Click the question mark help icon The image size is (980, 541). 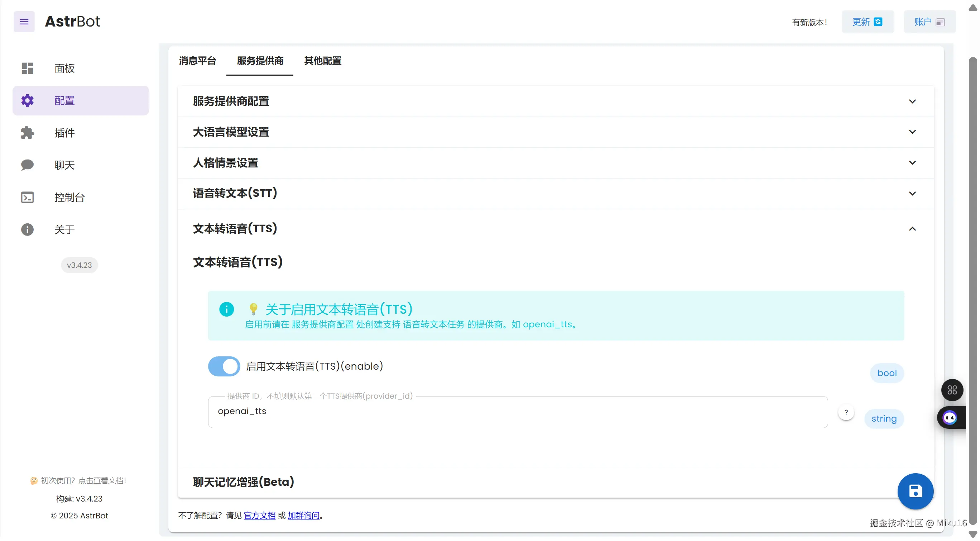click(x=846, y=412)
